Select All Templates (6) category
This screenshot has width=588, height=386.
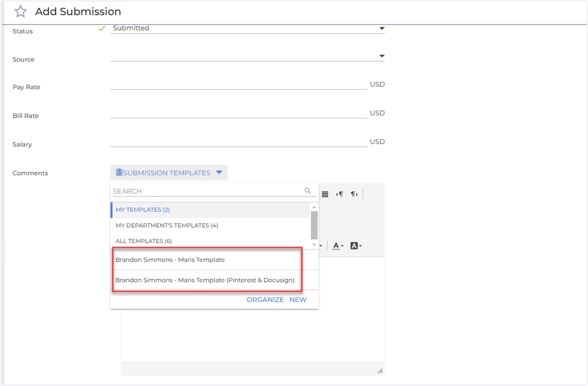tap(211, 241)
